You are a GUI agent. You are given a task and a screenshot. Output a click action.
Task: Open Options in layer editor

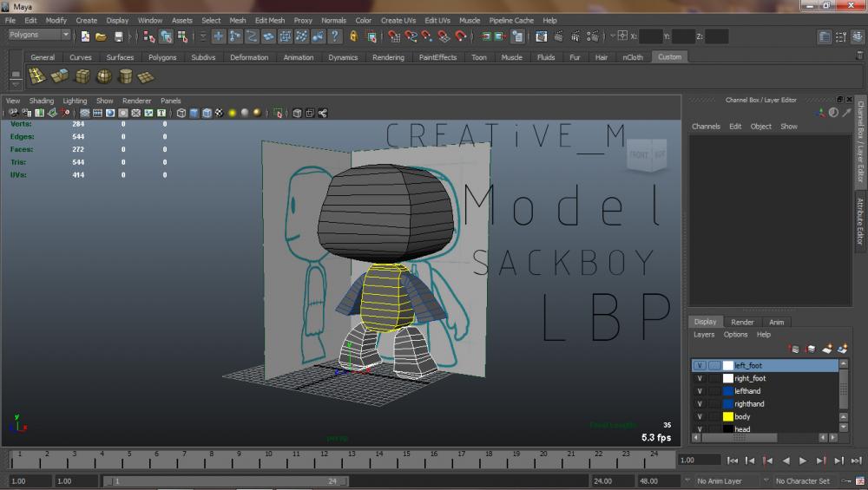[735, 335]
